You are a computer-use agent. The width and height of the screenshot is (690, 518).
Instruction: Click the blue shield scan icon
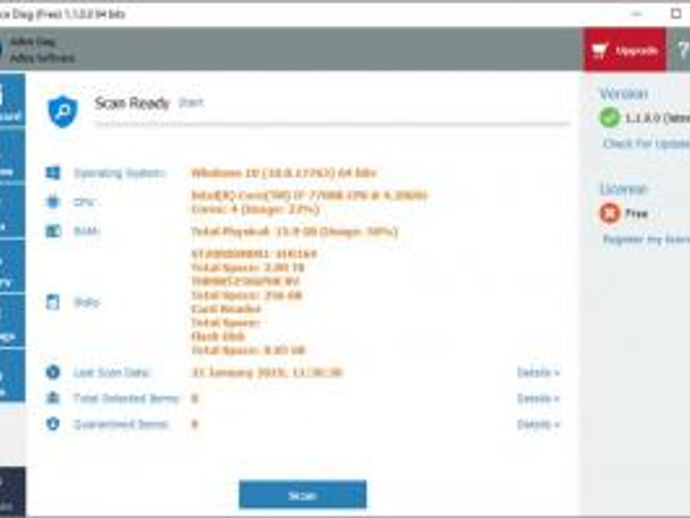tap(62, 111)
